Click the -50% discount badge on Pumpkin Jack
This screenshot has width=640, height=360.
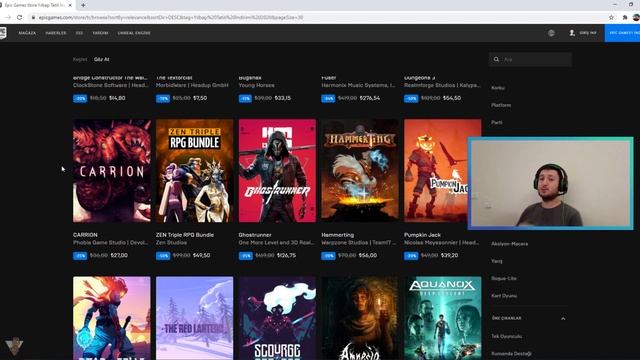coord(411,256)
